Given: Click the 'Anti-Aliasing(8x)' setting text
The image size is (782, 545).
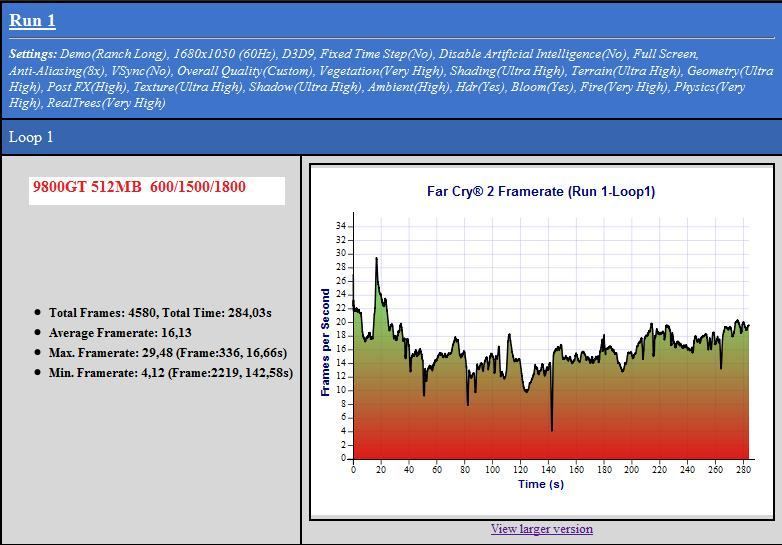Looking at the screenshot, I should (x=57, y=70).
